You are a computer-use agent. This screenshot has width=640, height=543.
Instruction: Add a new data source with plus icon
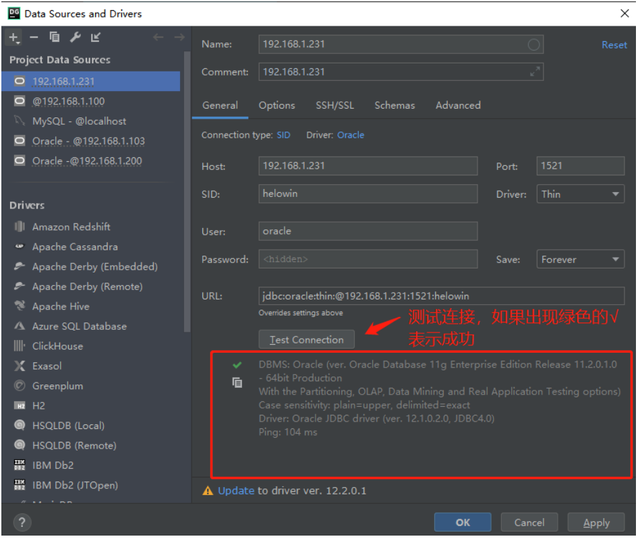pos(14,38)
